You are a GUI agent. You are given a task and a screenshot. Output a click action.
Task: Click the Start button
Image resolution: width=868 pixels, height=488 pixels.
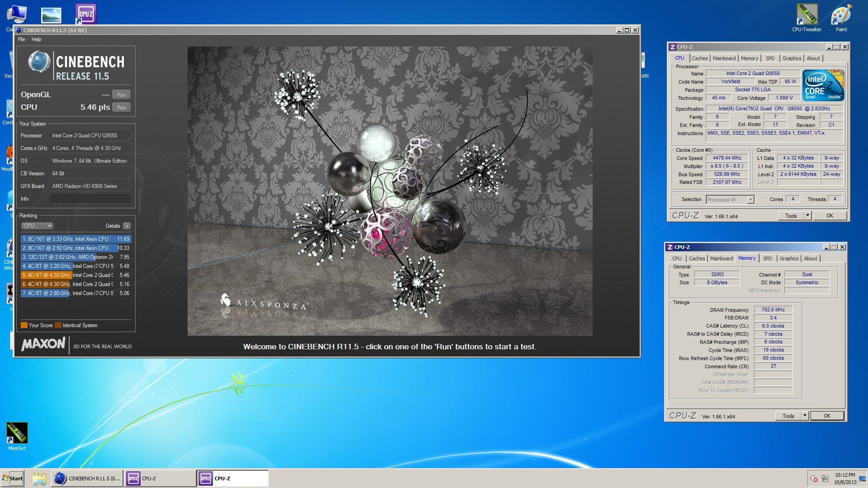13,479
